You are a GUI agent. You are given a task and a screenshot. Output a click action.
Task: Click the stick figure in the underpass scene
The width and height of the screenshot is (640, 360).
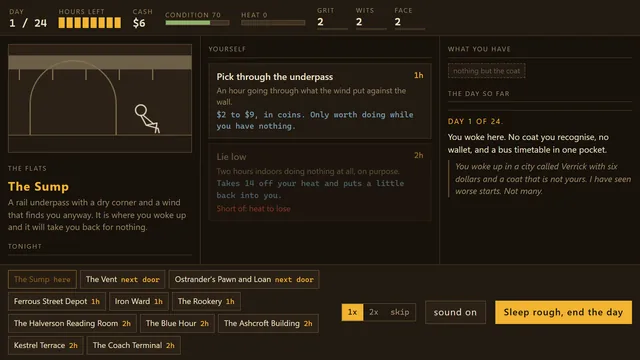coord(147,119)
